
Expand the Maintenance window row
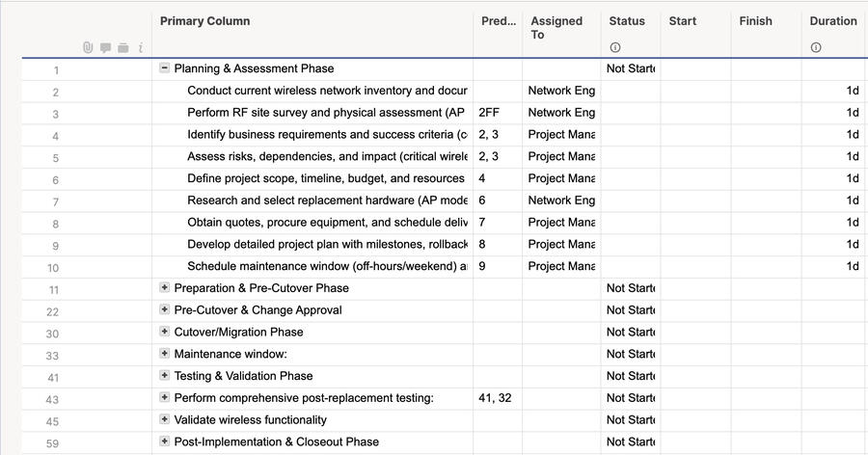(165, 354)
